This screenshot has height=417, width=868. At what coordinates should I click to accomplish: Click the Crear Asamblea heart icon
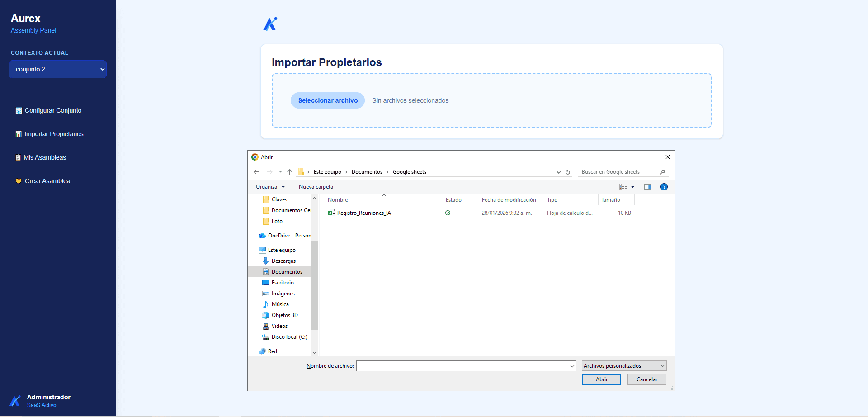pyautogui.click(x=19, y=181)
